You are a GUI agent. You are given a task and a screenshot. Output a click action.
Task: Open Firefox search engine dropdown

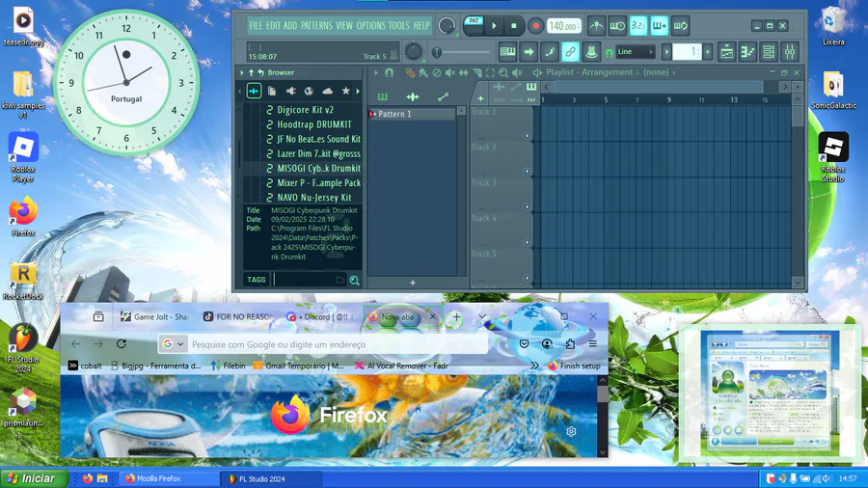pyautogui.click(x=174, y=344)
